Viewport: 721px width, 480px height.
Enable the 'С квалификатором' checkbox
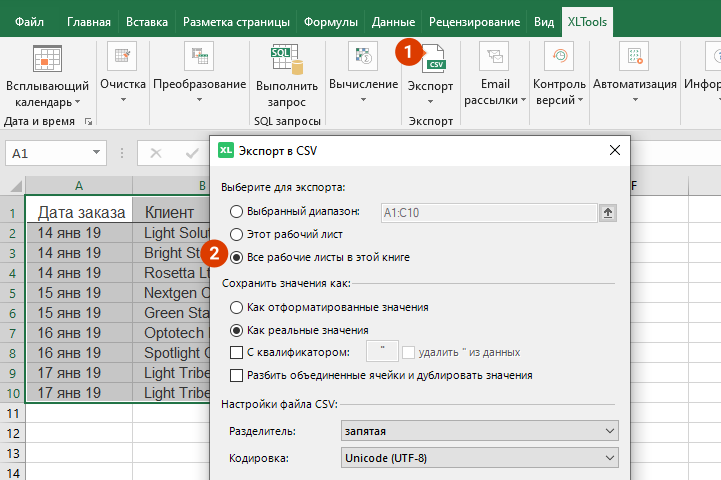pos(236,352)
